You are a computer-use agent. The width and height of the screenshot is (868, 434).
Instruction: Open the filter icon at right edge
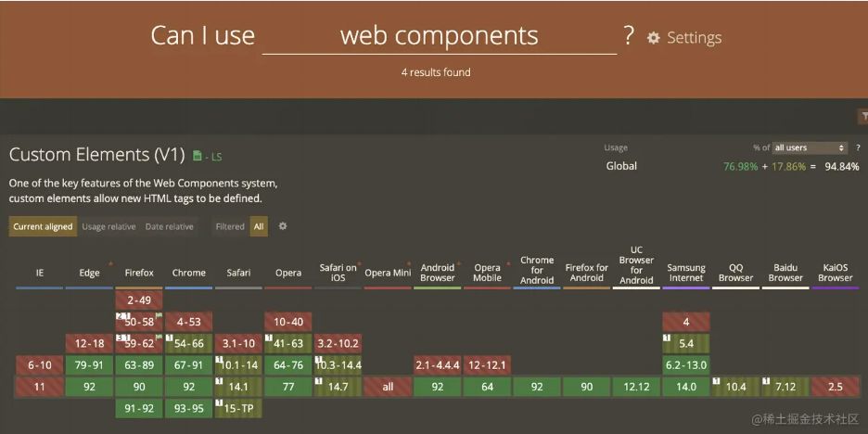click(863, 116)
